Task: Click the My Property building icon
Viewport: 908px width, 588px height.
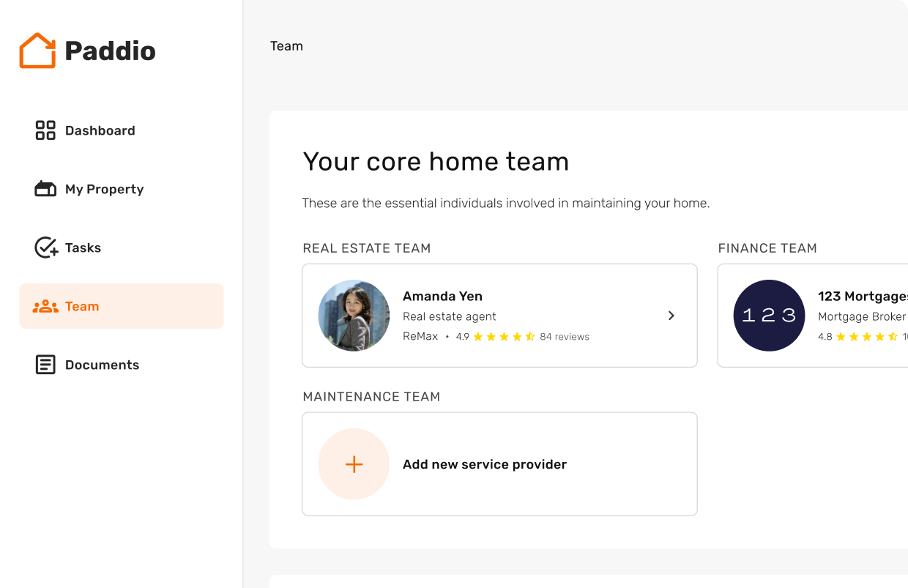Action: coord(45,189)
